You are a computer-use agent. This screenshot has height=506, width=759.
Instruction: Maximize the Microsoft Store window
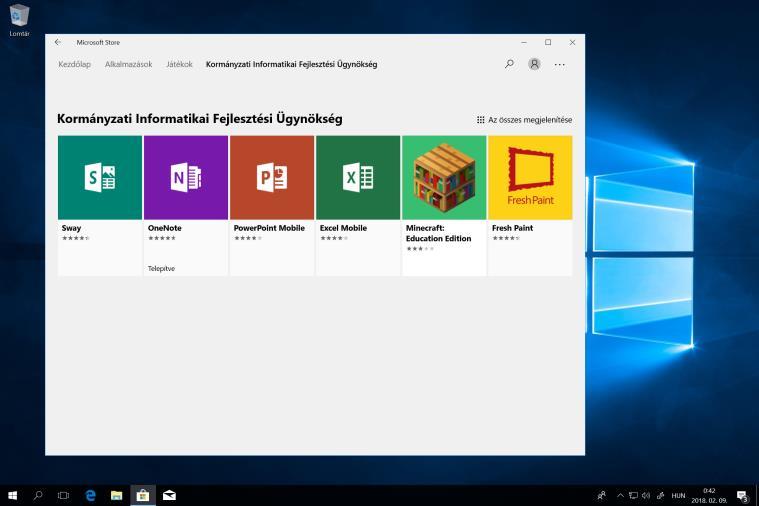tap(548, 42)
